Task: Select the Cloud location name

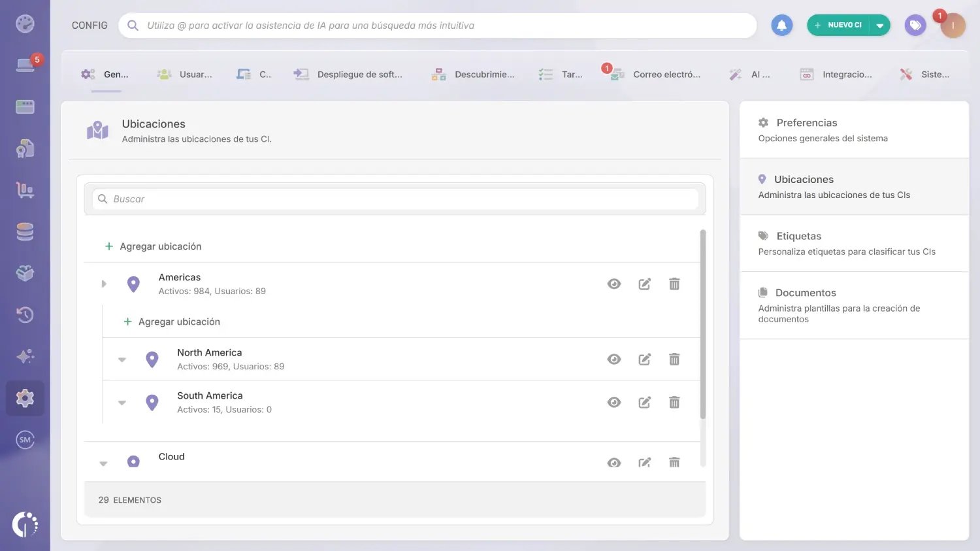Action: click(x=171, y=456)
